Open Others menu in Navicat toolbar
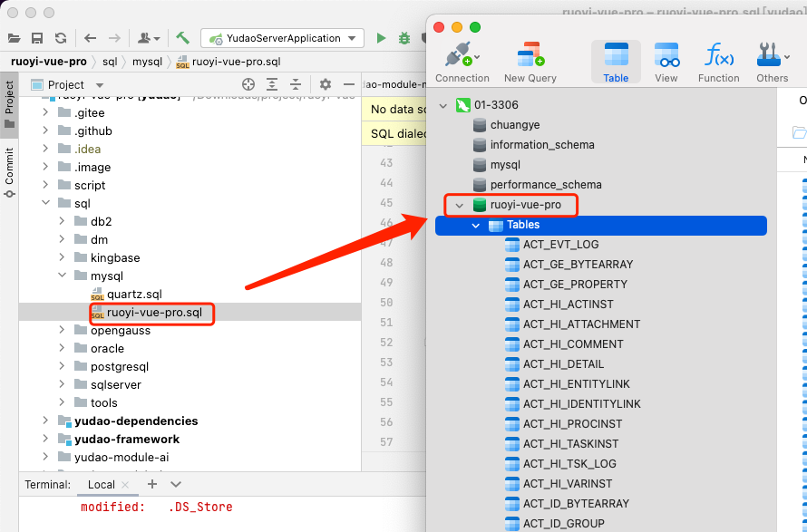 [772, 62]
